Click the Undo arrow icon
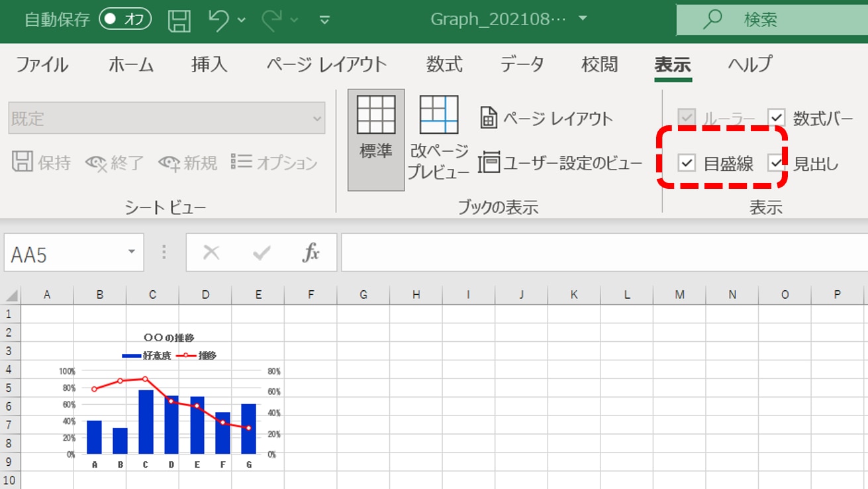The width and height of the screenshot is (868, 489). coord(218,20)
